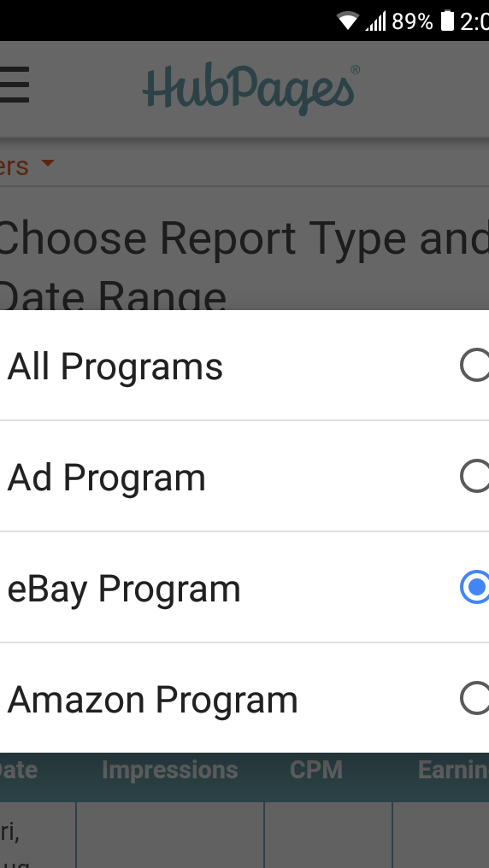The image size is (489, 868).
Task: Choose the Ad Program list option
Action: point(244,476)
